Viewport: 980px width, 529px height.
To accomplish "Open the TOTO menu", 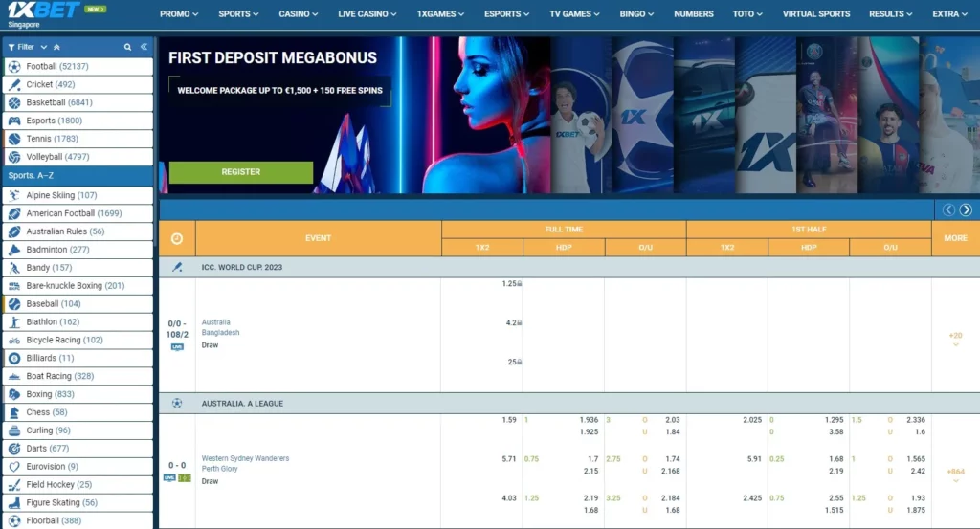I will [746, 13].
